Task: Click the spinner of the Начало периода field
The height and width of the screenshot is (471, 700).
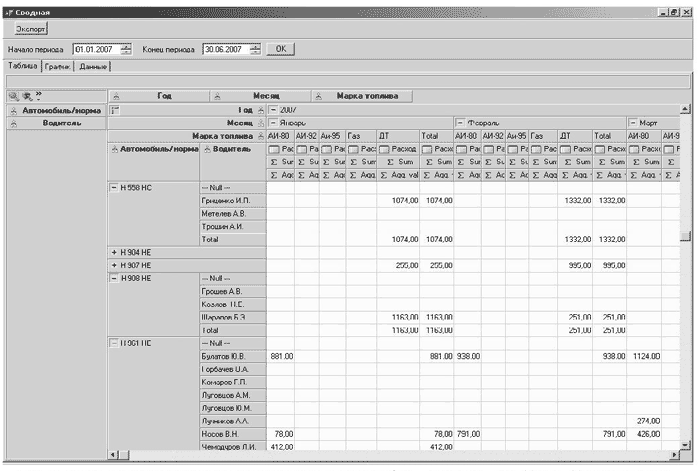Action: (x=127, y=50)
